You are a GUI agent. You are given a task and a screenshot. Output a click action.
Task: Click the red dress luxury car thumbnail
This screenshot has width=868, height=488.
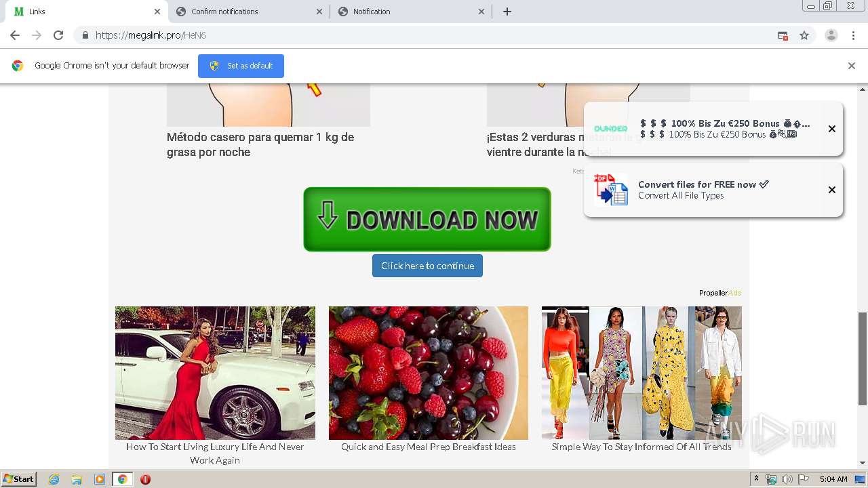215,373
